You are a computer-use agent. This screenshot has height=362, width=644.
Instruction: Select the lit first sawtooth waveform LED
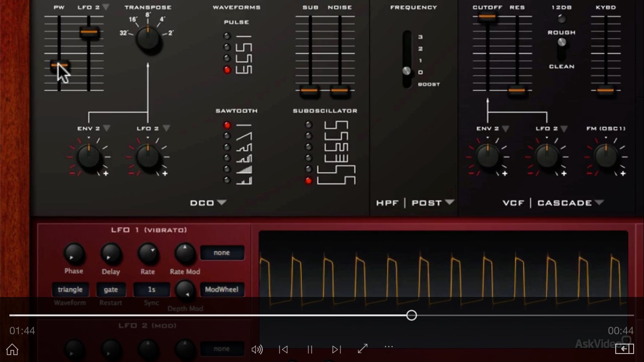pyautogui.click(x=227, y=125)
